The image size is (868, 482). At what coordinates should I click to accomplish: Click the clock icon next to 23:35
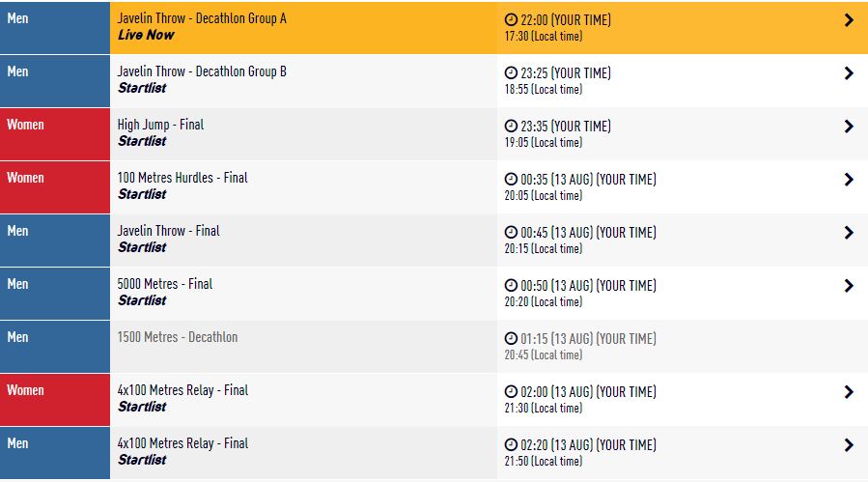click(x=511, y=127)
